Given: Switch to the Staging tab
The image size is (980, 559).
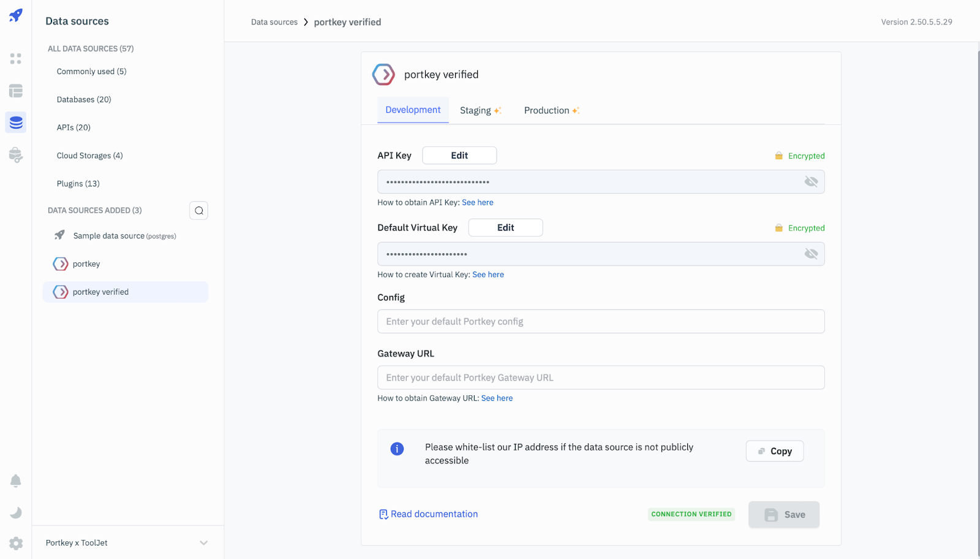Looking at the screenshot, I should 480,110.
